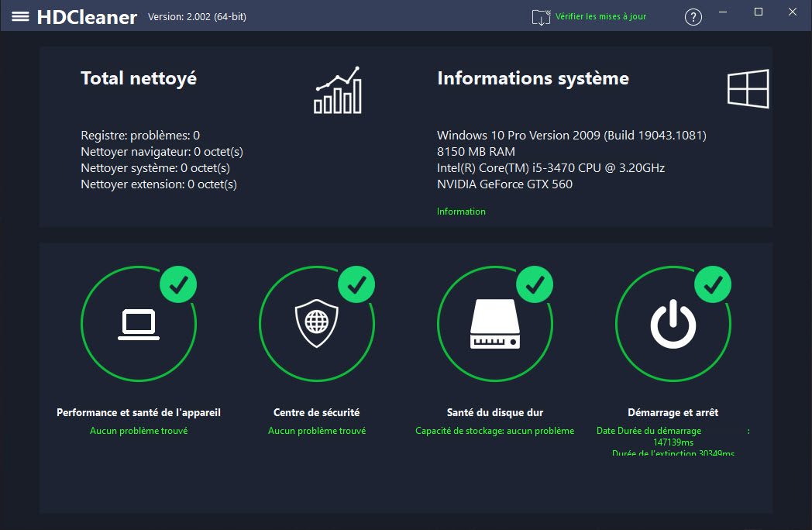The width and height of the screenshot is (812, 530).
Task: Open Démarrage et arrêt section
Action: tap(673, 412)
